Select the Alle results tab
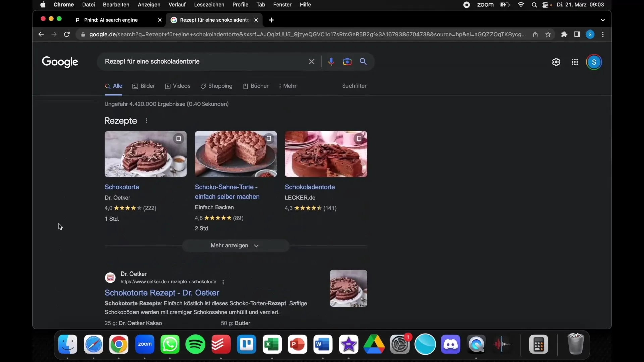This screenshot has height=362, width=644. pos(114,86)
